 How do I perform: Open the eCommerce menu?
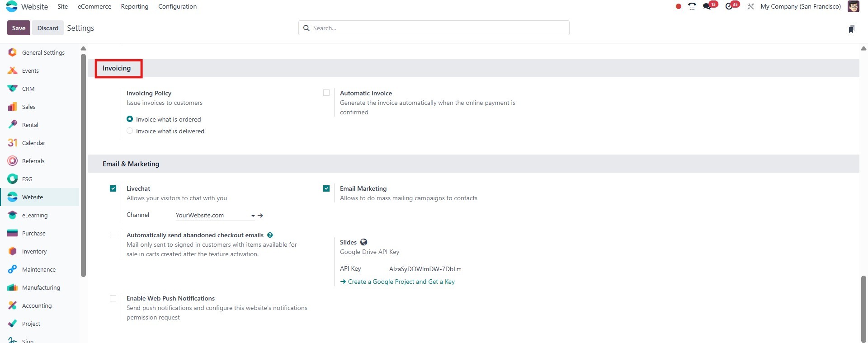click(x=94, y=6)
